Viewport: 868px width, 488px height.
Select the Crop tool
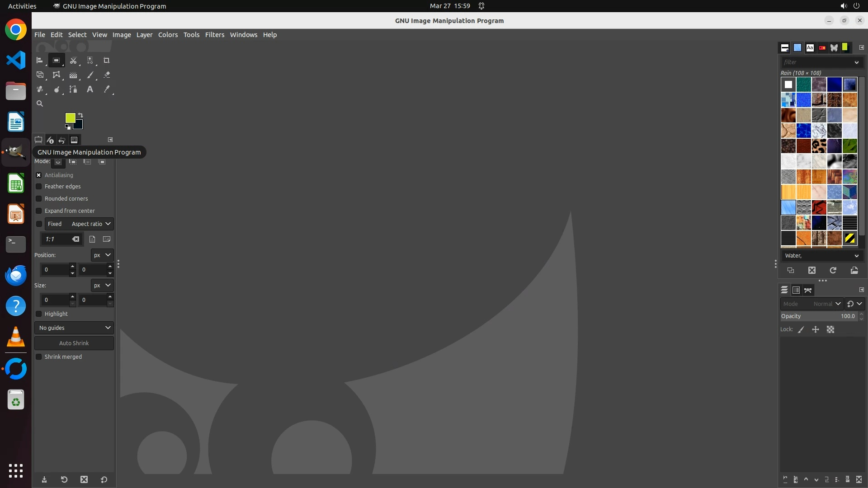coord(106,60)
